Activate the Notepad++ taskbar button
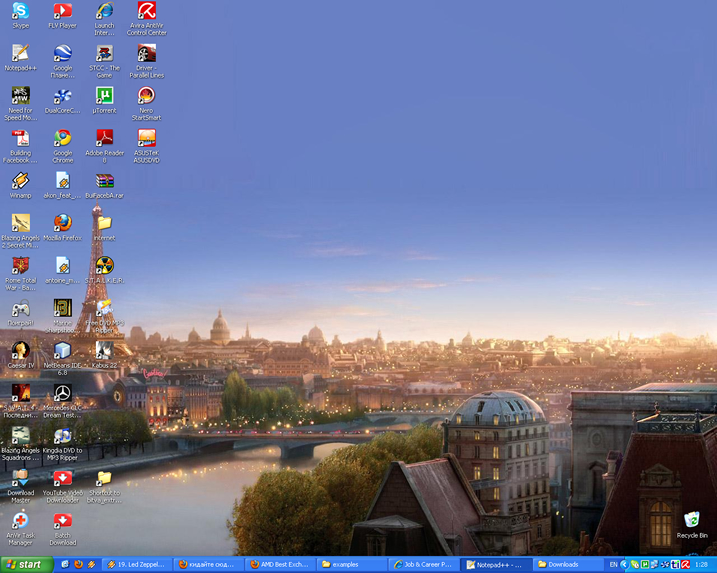 click(495, 564)
